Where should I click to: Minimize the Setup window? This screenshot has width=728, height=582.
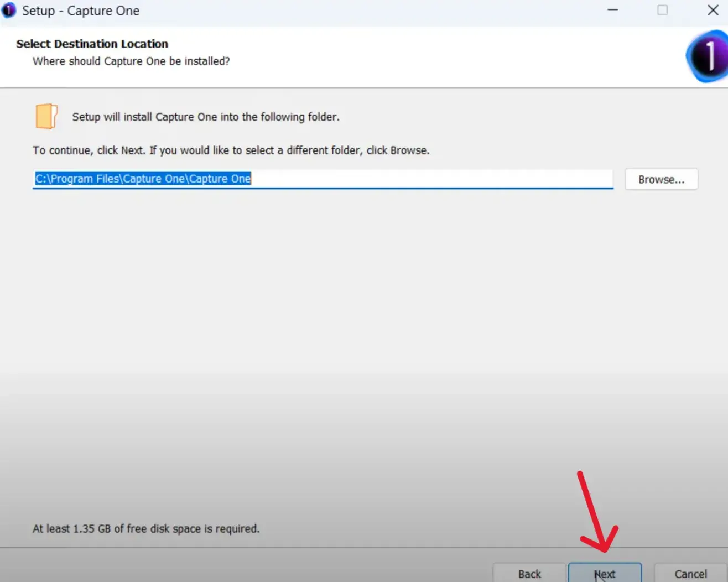(x=613, y=11)
